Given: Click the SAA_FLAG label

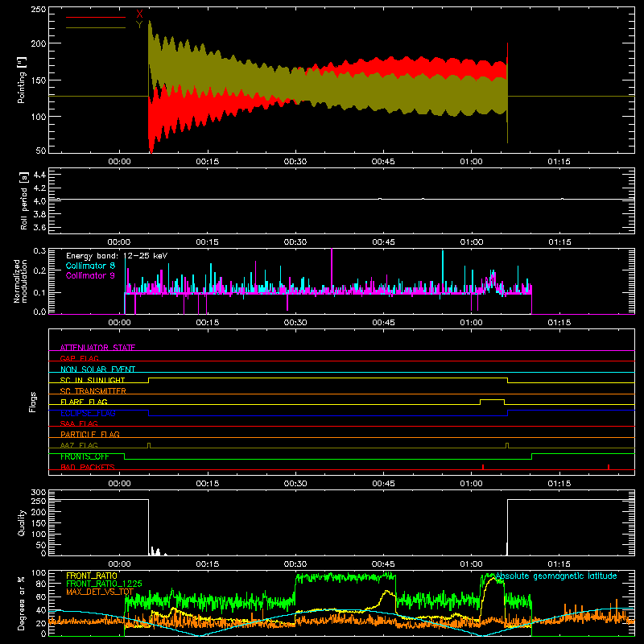Looking at the screenshot, I should coord(79,423).
